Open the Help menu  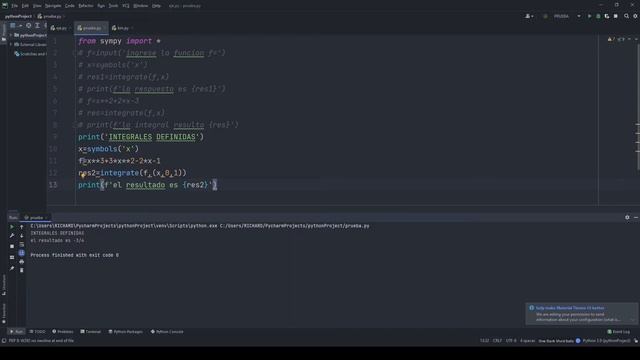pyautogui.click(x=156, y=6)
